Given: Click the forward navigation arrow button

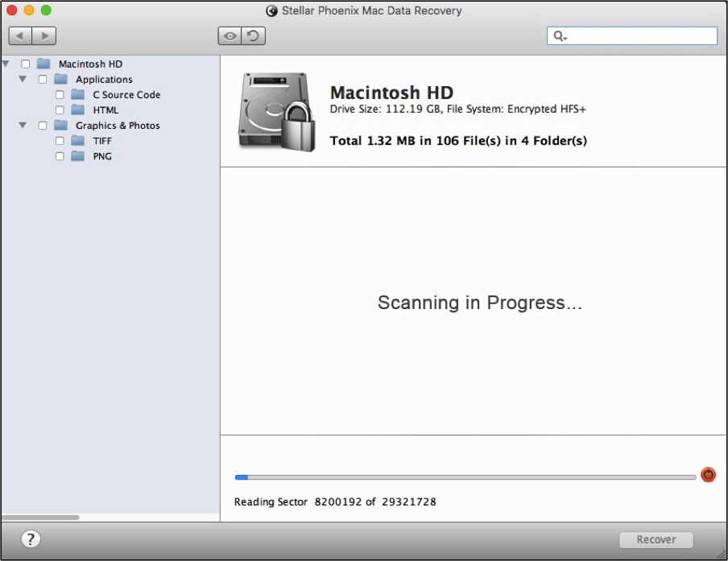Looking at the screenshot, I should [44, 35].
